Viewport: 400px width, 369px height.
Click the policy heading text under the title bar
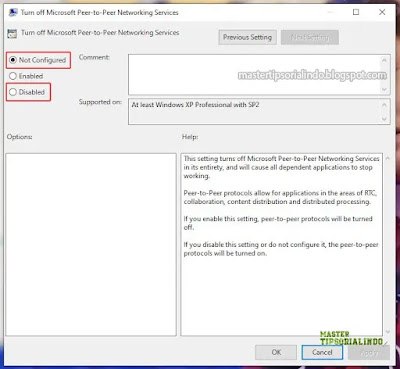point(100,33)
